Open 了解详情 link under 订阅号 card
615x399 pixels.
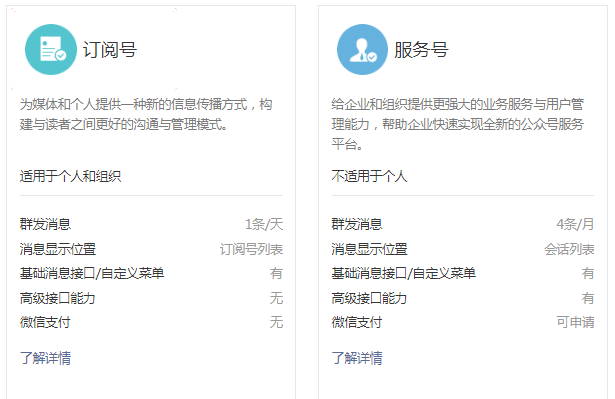45,358
